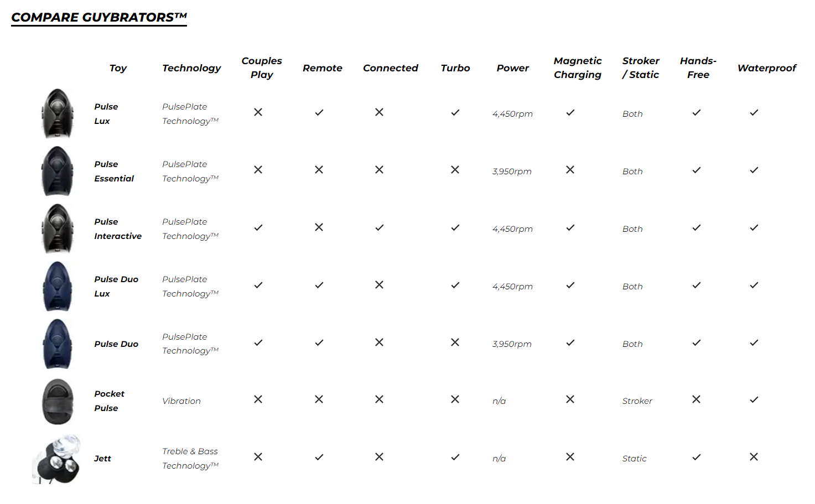Click the Pulse Duo Lux product image

58,286
